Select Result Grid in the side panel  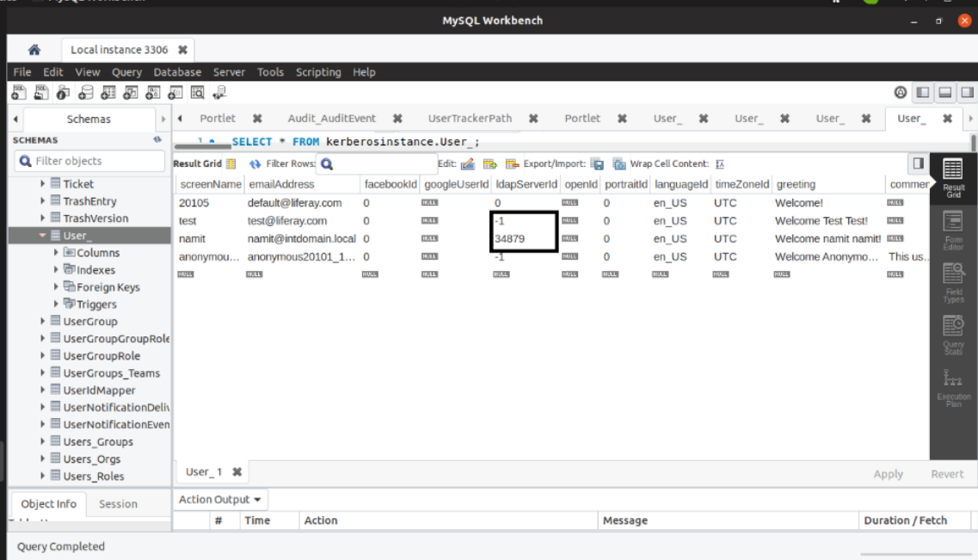(x=953, y=178)
